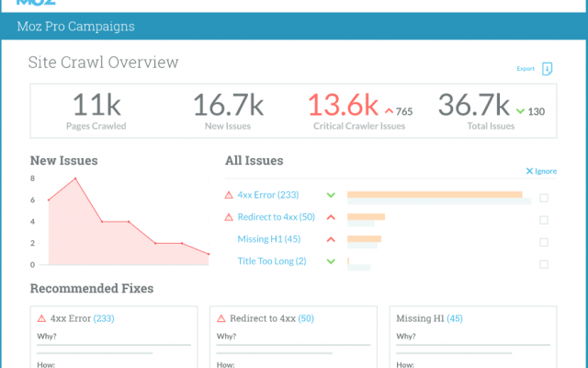Click the warning triangle beside 4xx Error (233) in All Issues
This screenshot has width=588, height=368.
pos(229,195)
